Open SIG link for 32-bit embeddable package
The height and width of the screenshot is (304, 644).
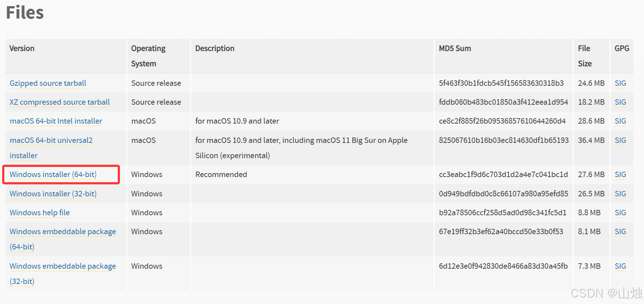tap(620, 266)
